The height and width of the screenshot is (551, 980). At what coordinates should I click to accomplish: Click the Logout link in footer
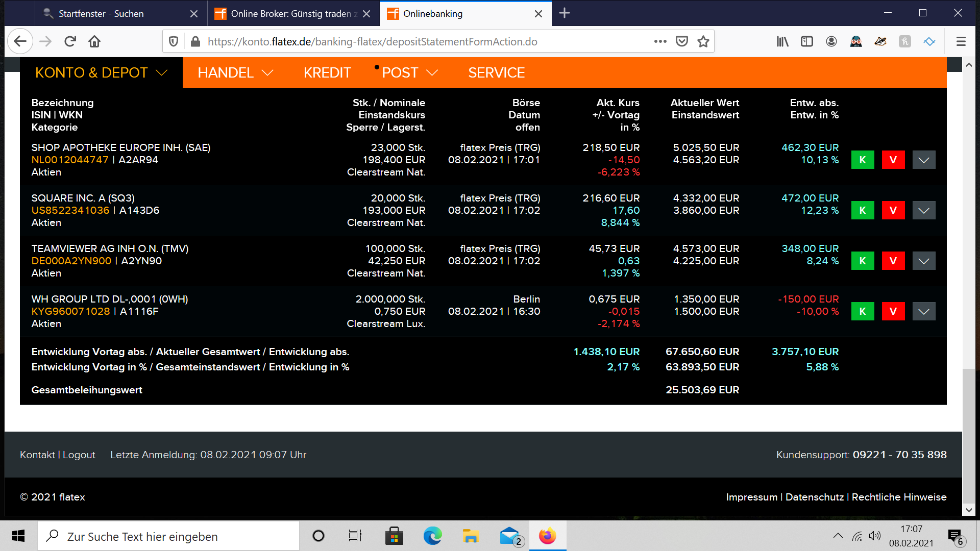click(79, 455)
